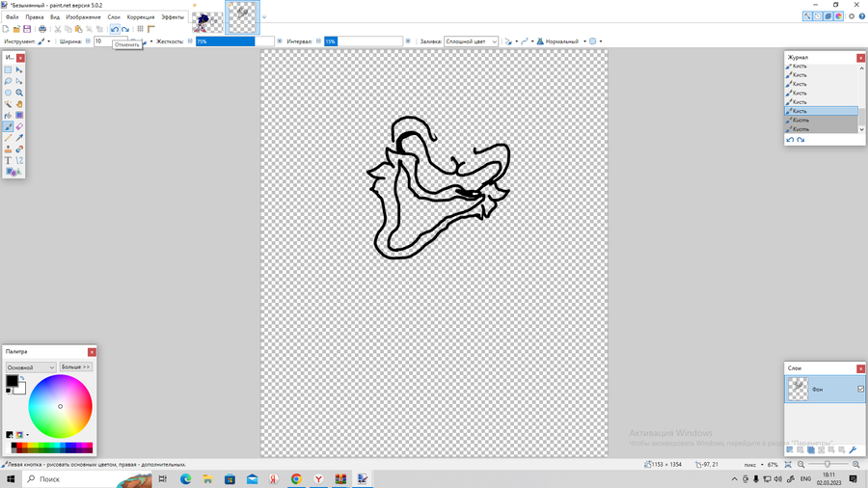Click the primary black color swatch
This screenshot has height=488, width=868.
click(x=12, y=381)
